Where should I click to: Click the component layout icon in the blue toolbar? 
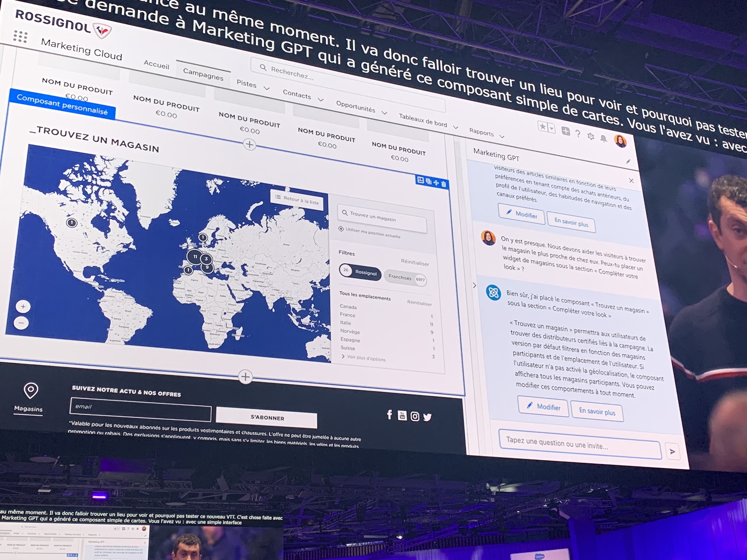420,180
